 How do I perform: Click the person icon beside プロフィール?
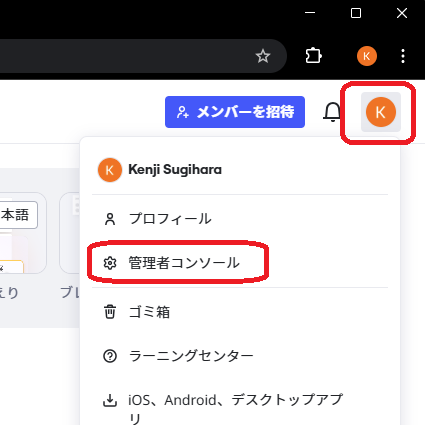110,219
